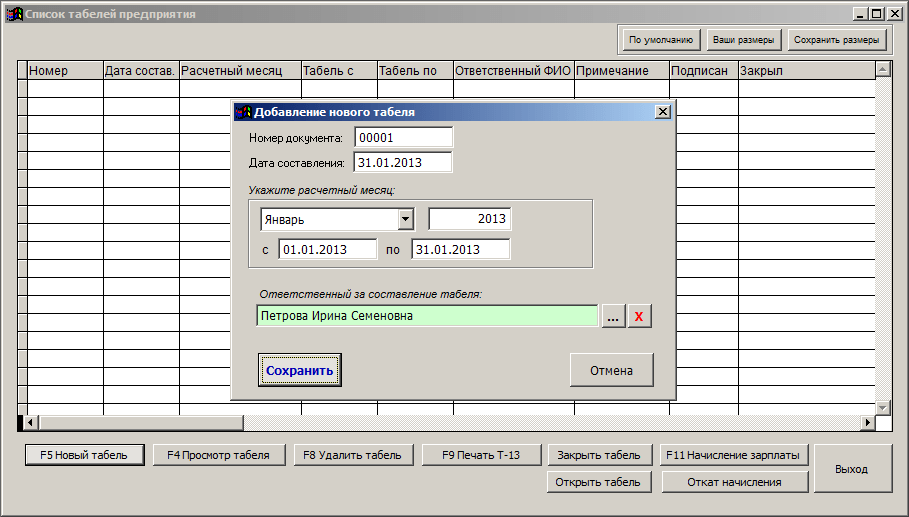This screenshot has height=517, width=909.
Task: Open responsible person picker (… button)
Action: (x=613, y=316)
